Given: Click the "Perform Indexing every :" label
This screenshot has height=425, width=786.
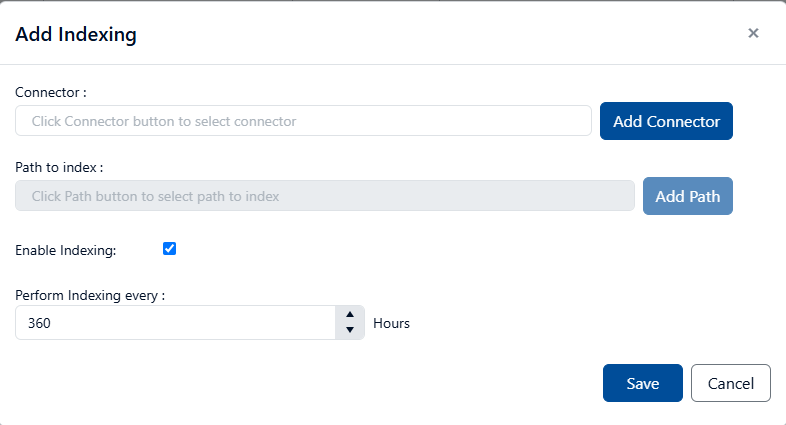Looking at the screenshot, I should point(90,295).
